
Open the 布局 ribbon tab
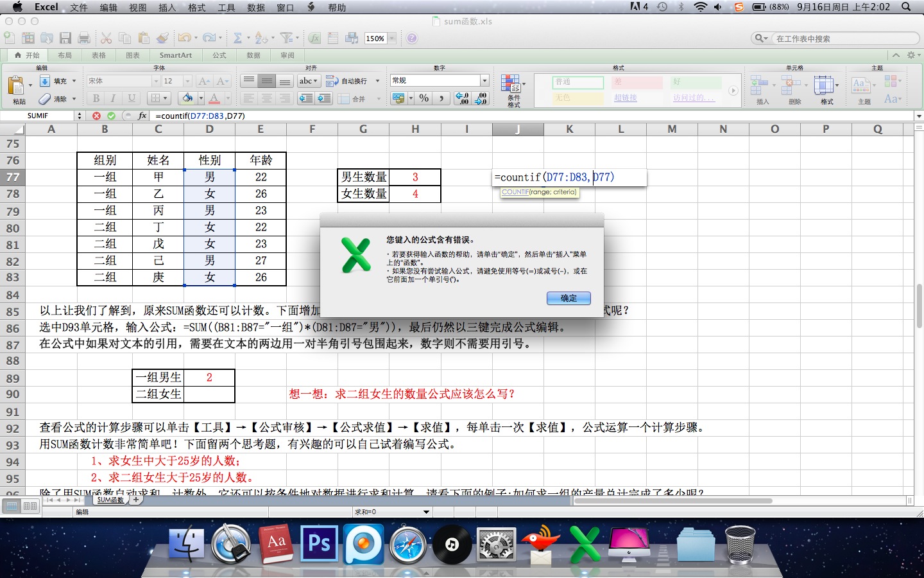(65, 55)
